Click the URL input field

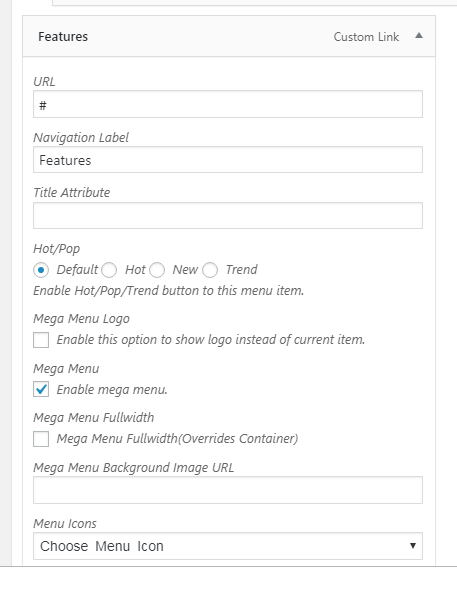[228, 104]
